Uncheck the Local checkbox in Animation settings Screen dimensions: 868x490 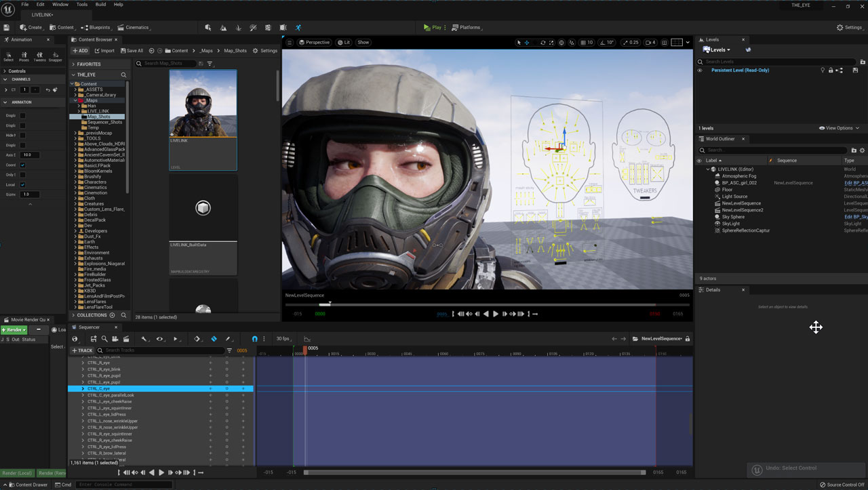coord(22,184)
